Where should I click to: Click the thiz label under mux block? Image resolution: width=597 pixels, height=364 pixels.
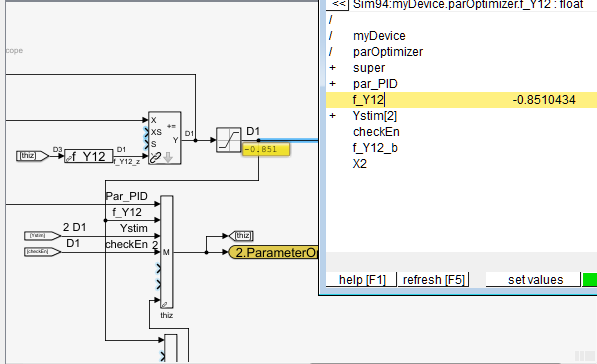point(166,315)
